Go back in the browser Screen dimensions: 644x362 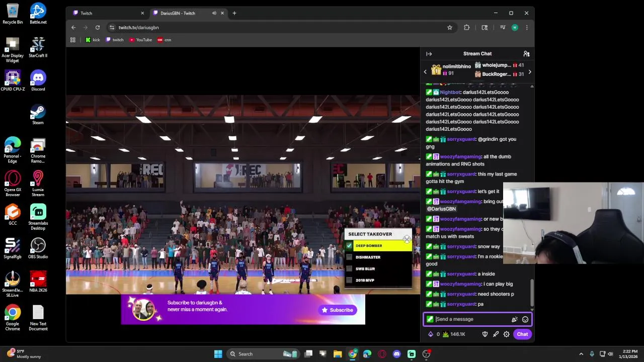[73, 28]
